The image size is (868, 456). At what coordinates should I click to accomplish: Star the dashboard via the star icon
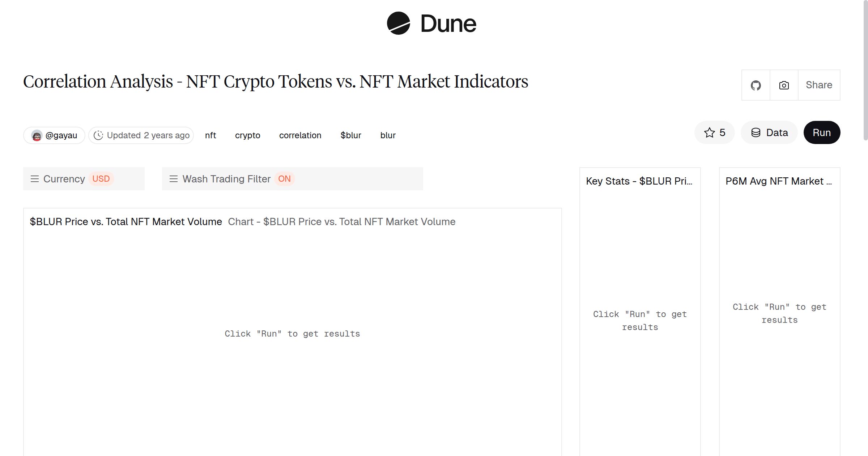pos(709,132)
